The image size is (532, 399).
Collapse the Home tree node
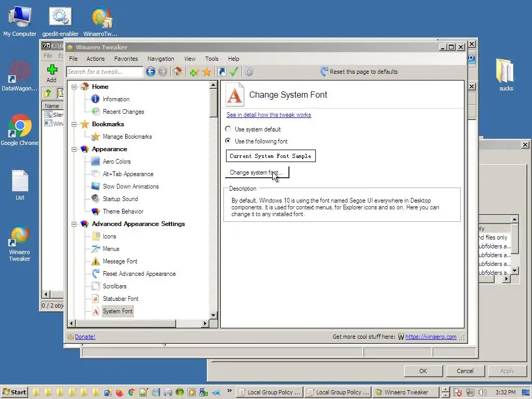pyautogui.click(x=74, y=87)
